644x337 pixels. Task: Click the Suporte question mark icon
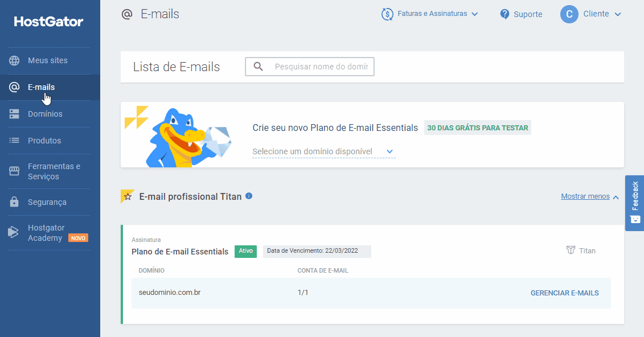(x=504, y=14)
